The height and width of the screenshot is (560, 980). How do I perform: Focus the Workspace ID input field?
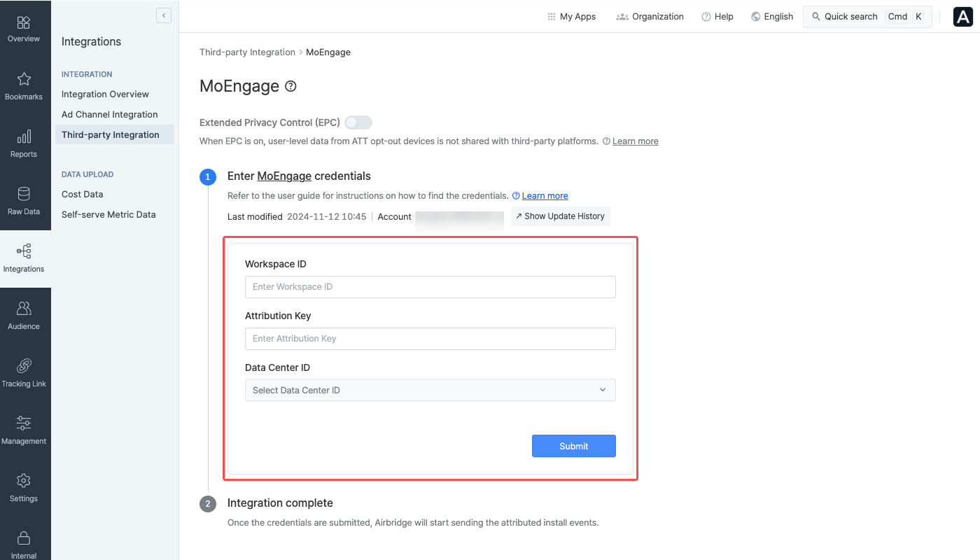tap(430, 287)
